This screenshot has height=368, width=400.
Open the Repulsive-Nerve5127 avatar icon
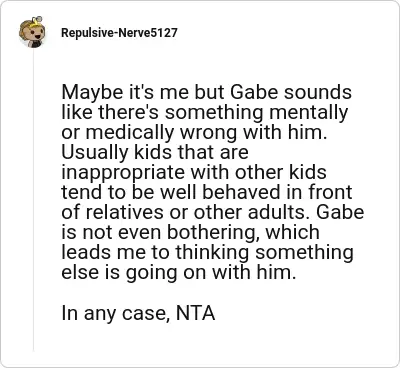[32, 32]
